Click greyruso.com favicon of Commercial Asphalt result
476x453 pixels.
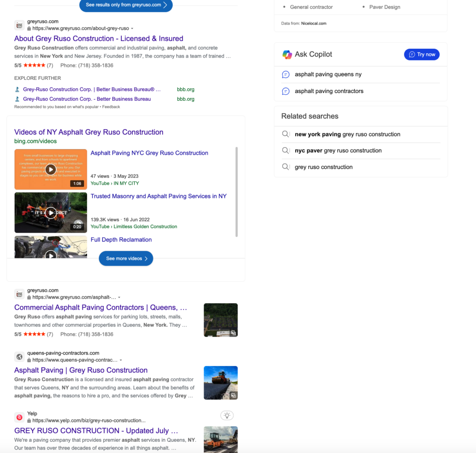tap(20, 294)
